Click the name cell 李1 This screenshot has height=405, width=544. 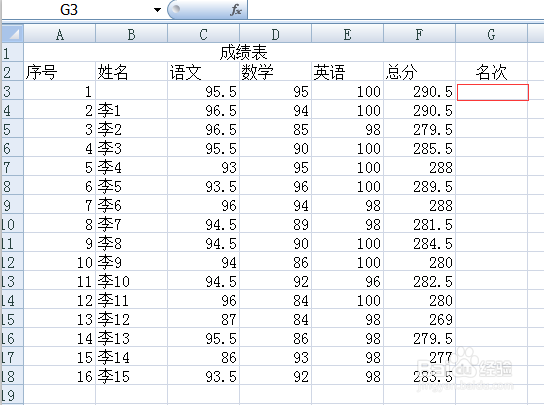coord(131,110)
